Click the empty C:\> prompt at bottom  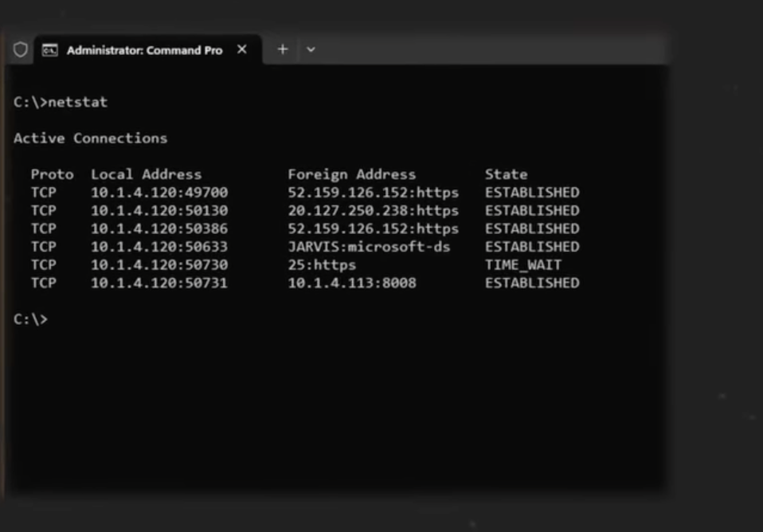pyautogui.click(x=30, y=319)
